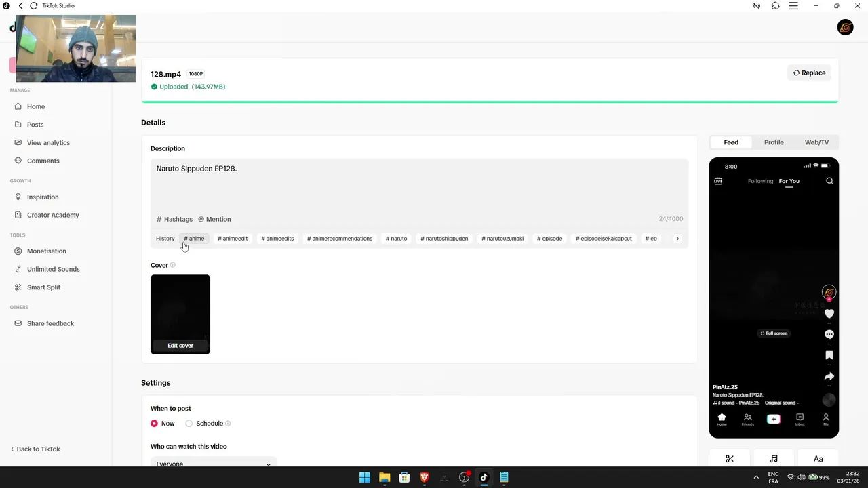Image resolution: width=868 pixels, height=488 pixels.
Task: Click the profile avatar at top right
Action: point(845,27)
